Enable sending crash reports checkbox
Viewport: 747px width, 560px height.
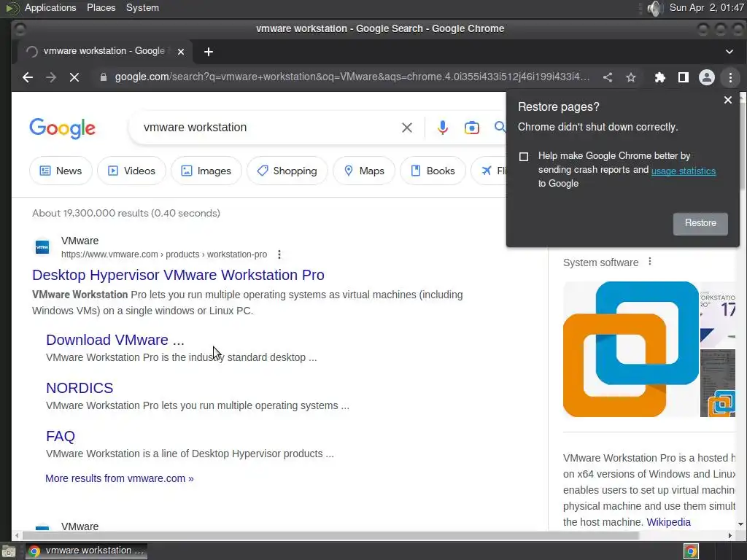pos(524,157)
